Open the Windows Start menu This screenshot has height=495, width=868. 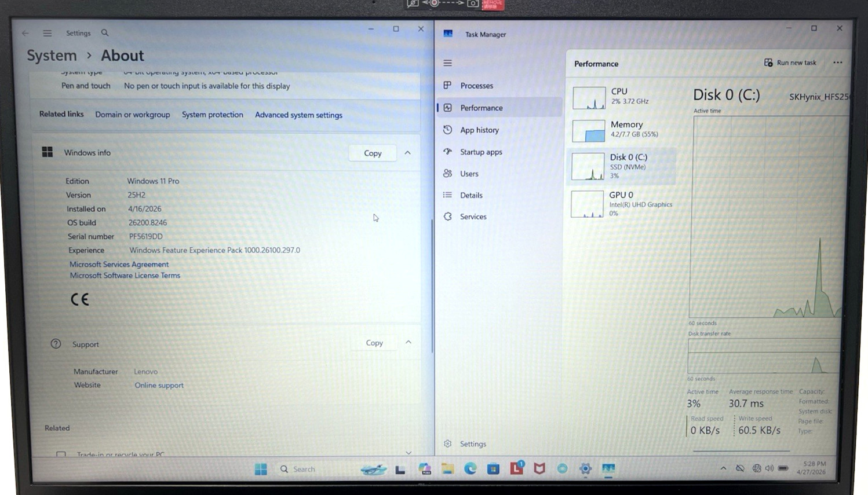click(261, 469)
